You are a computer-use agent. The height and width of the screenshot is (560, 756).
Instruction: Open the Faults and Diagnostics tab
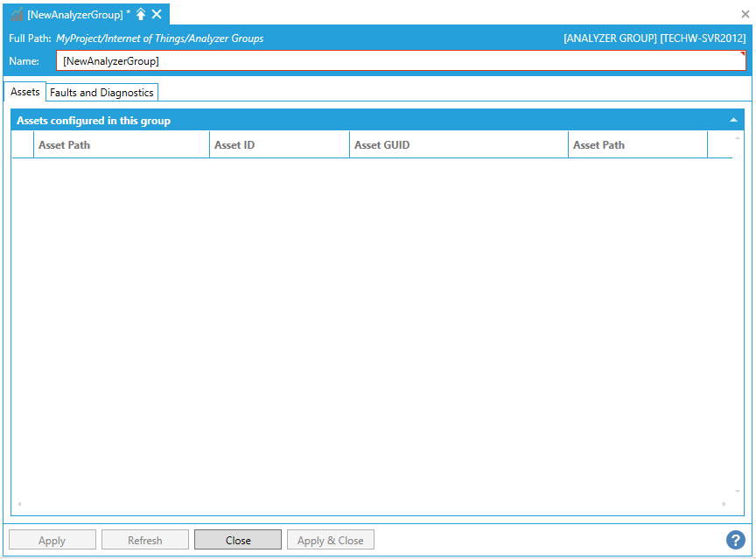tap(101, 93)
